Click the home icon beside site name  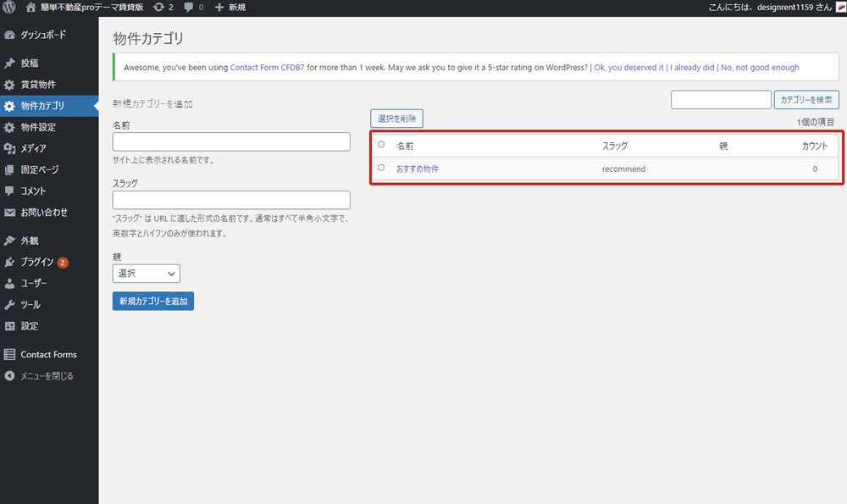click(31, 8)
